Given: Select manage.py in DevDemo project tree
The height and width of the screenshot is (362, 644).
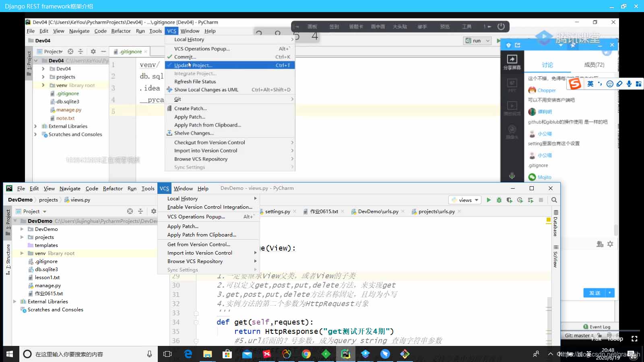Looking at the screenshot, I should pyautogui.click(x=47, y=286).
